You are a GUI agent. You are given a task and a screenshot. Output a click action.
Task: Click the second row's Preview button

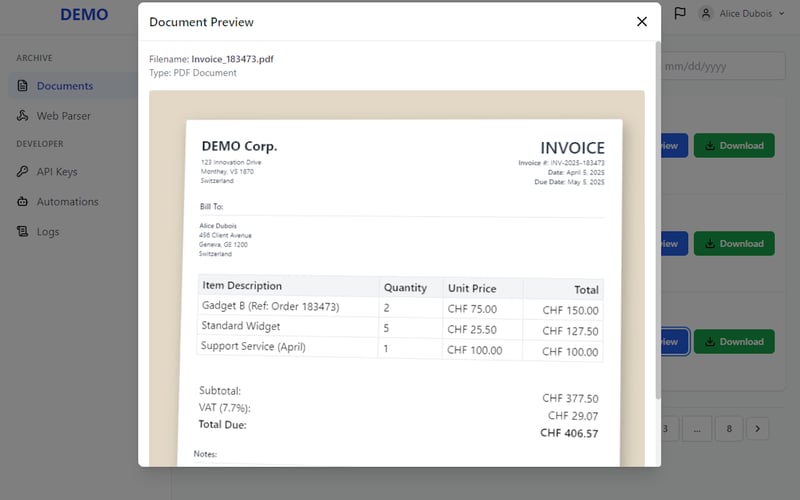pyautogui.click(x=674, y=243)
